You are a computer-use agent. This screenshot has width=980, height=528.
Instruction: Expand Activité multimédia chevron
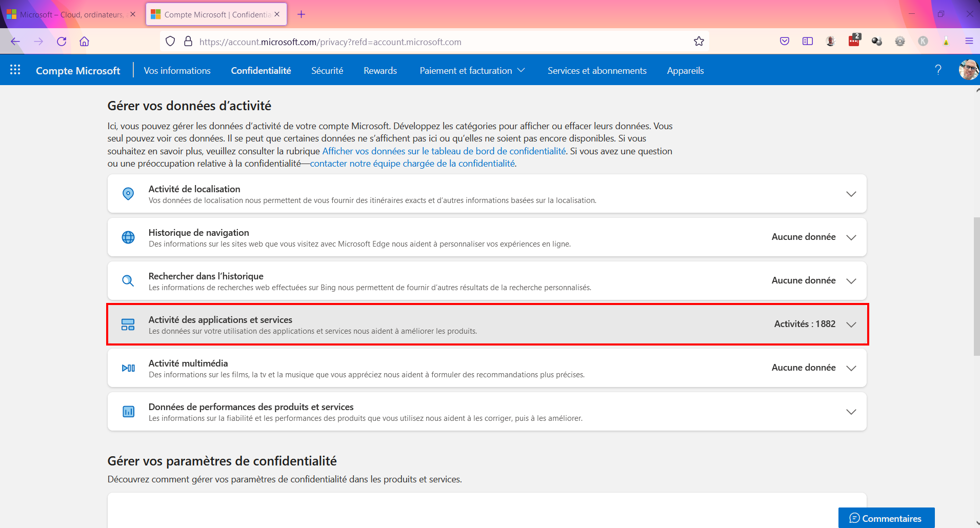click(x=851, y=368)
